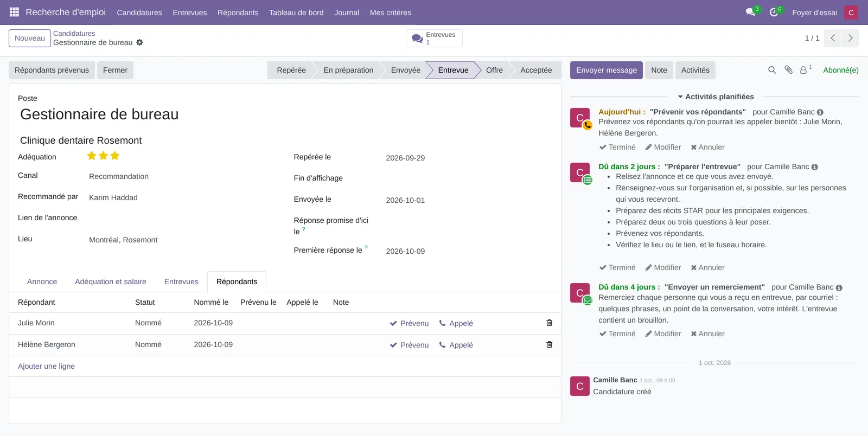This screenshot has width=868, height=436.
Task: Switch to the Adéquation et salaire tab
Action: pyautogui.click(x=111, y=281)
